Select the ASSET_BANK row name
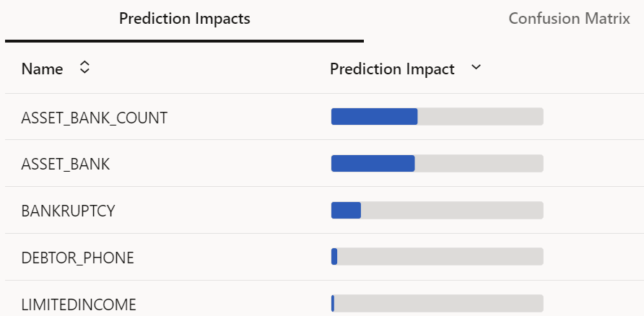Viewport: 644px width, 316px height. pyautogui.click(x=66, y=164)
